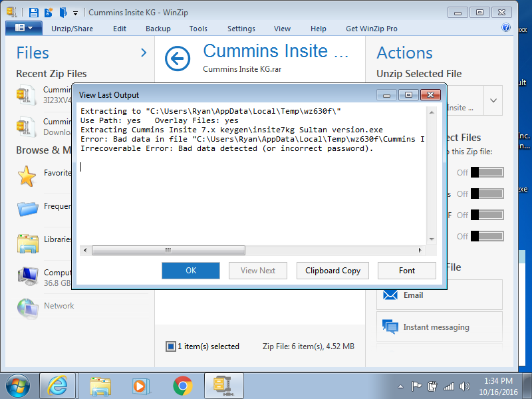Viewport: 532px width, 399px height.
Task: Click the WinZip app icon in title bar
Action: click(x=11, y=12)
